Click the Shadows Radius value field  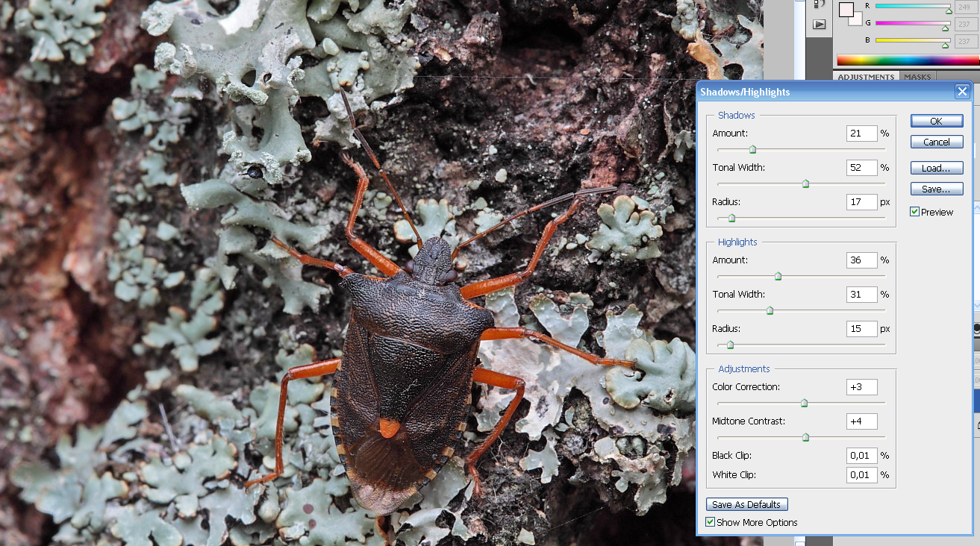click(x=861, y=201)
